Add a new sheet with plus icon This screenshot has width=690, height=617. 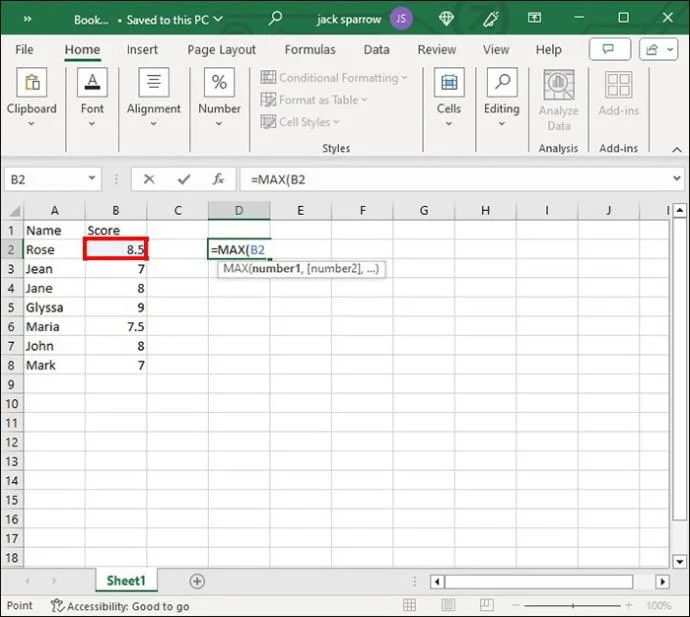(197, 581)
